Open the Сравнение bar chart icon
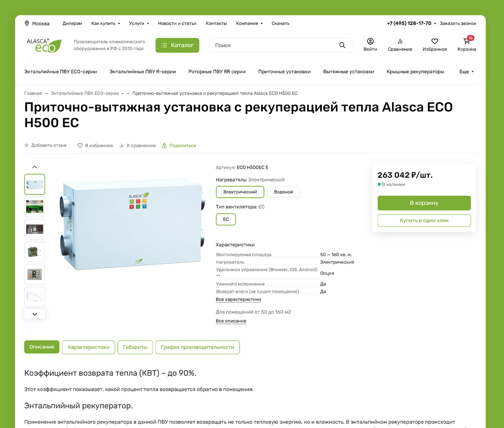 pos(400,41)
